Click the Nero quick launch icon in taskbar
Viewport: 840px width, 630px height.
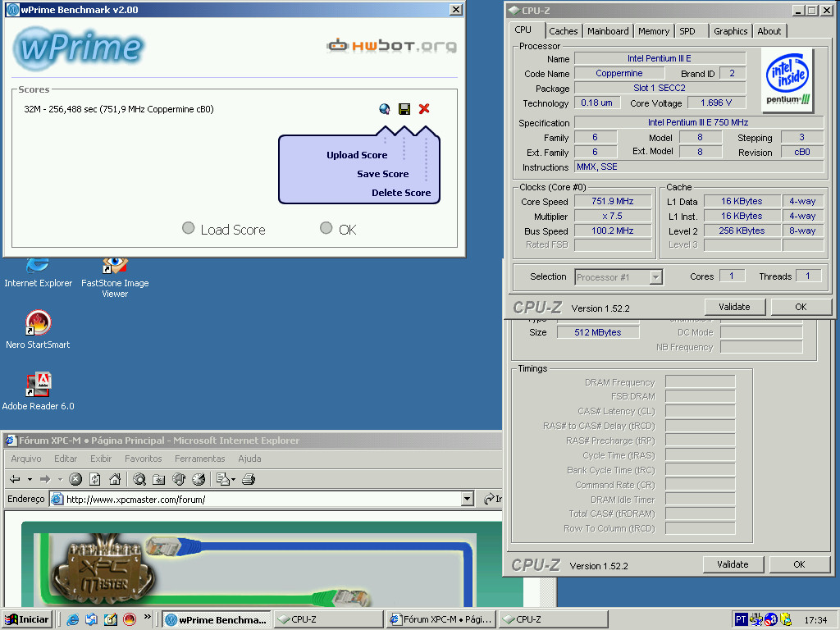click(130, 620)
